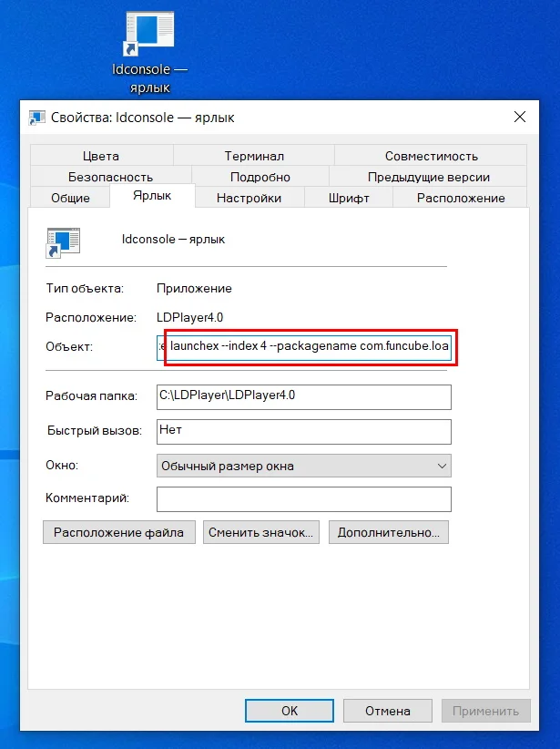Image resolution: width=560 pixels, height=749 pixels.
Task: Click the title bar properties window icon
Action: pos(36,117)
